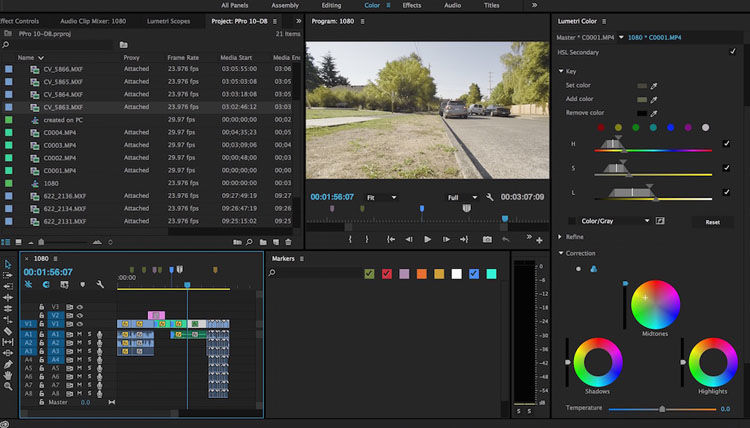Collapse the Key section

(561, 71)
